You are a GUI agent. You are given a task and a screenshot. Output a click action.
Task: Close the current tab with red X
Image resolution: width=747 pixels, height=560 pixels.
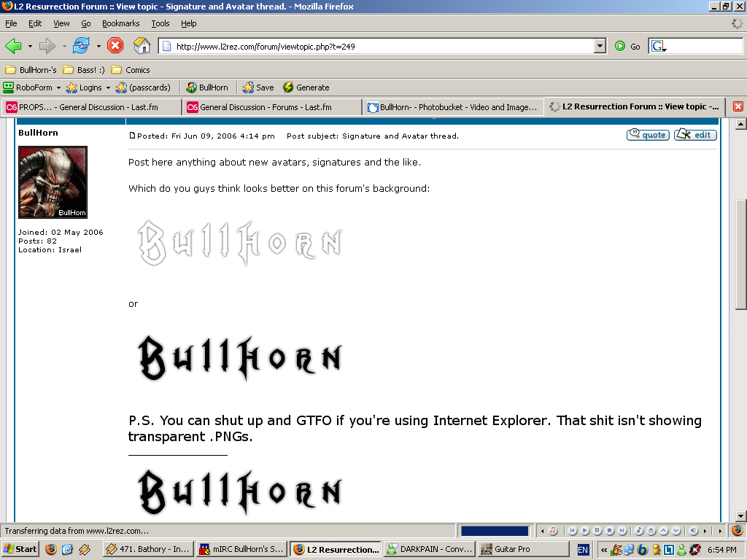738,106
